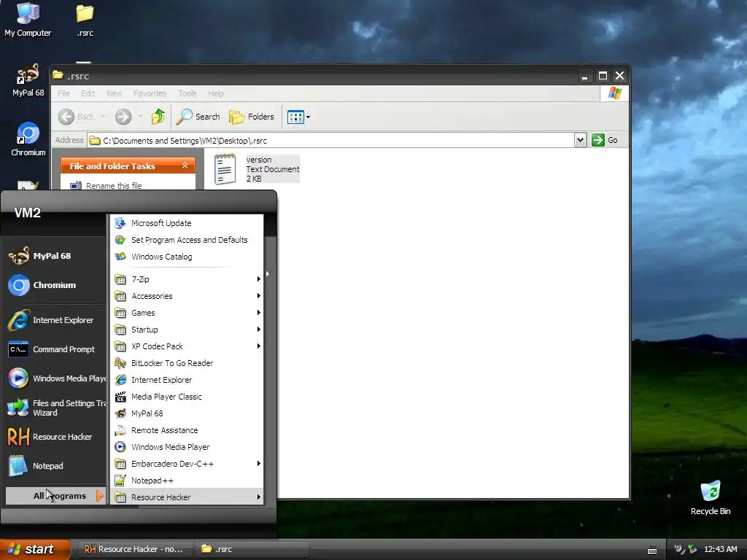Open pinned MyPal 68 in Start menu
This screenshot has width=747, height=560.
coord(55,256)
